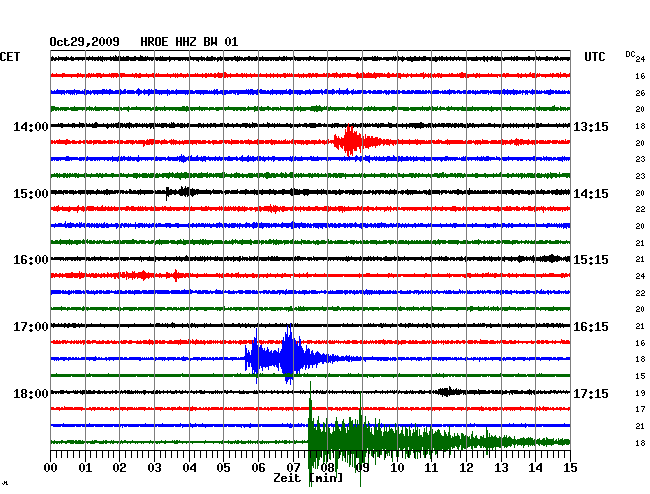Click the 16:15 UTC time label
This screenshot has width=650, height=494.
(x=591, y=327)
